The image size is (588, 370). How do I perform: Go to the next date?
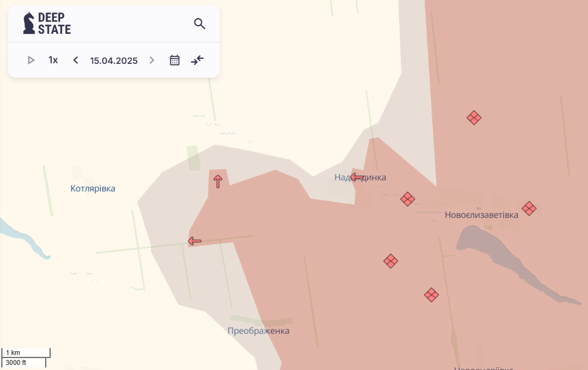click(x=152, y=60)
